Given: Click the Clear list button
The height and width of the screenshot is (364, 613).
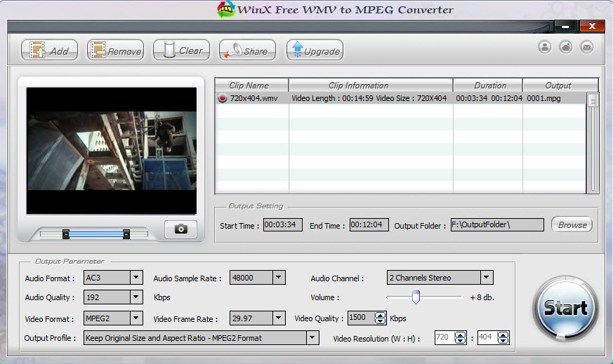Looking at the screenshot, I should pos(181,50).
